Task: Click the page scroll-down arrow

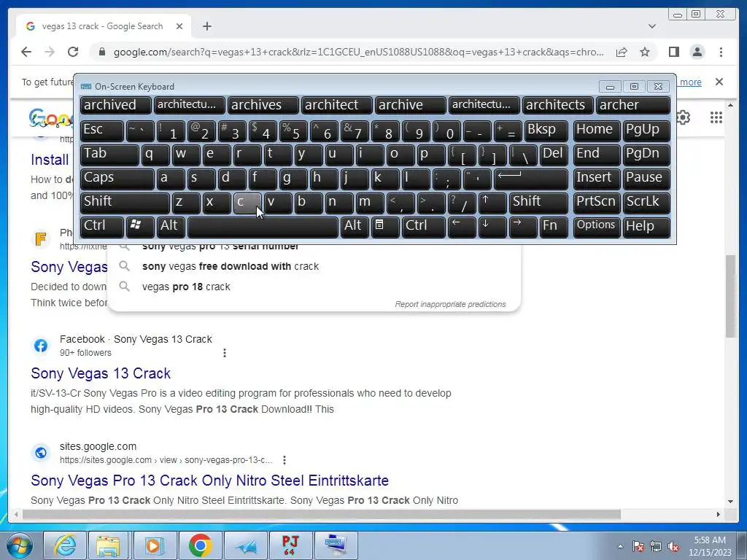Action: (731, 502)
